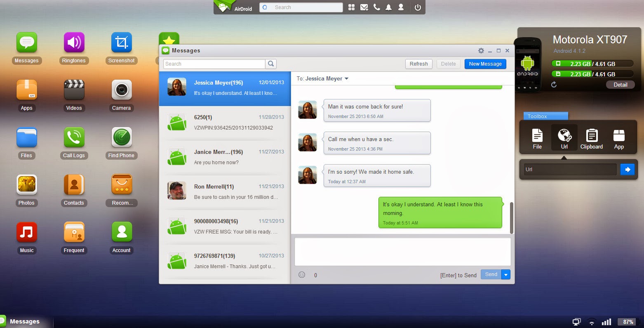Open the Messages desktop icon
The height and width of the screenshot is (328, 644).
click(x=27, y=43)
